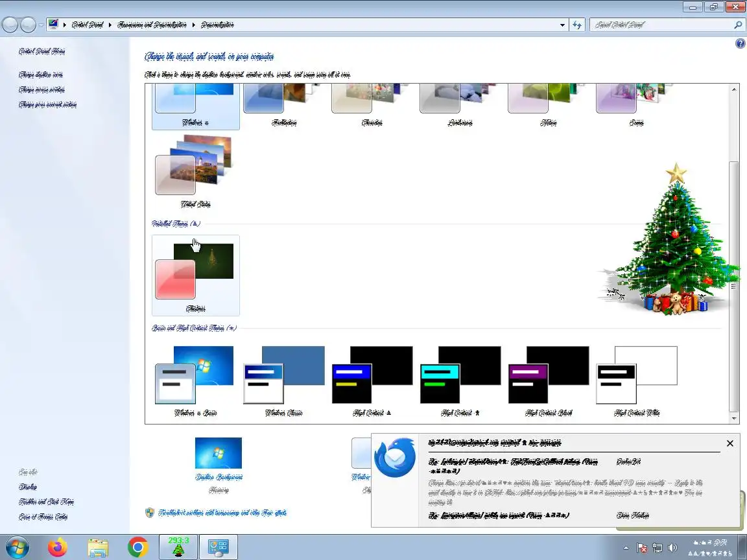The image size is (747, 560).
Task: Select the High Contrast Black theme
Action: 549,381
